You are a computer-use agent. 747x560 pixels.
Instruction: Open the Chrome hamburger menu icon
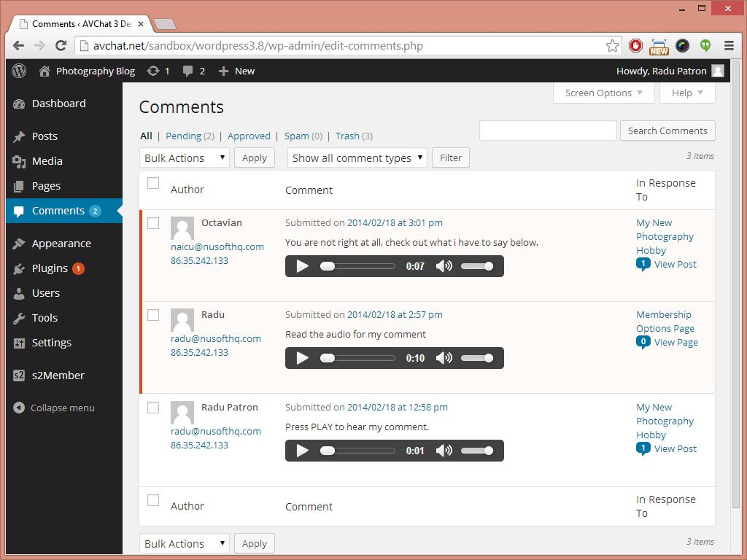coord(729,46)
